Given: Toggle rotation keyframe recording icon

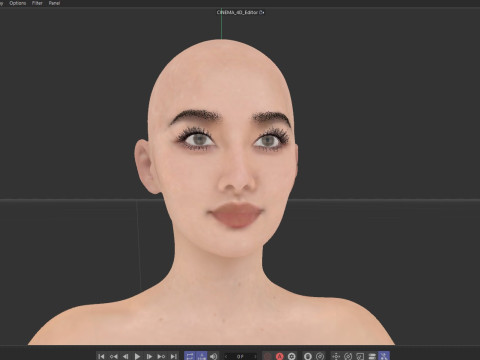Looking at the screenshot, I should [x=348, y=356].
